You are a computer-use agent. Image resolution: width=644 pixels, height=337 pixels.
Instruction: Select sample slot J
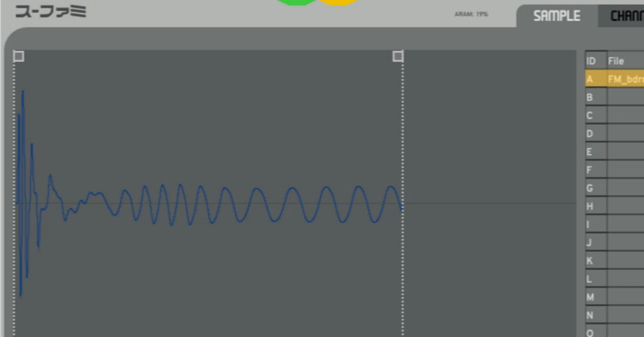pos(614,242)
